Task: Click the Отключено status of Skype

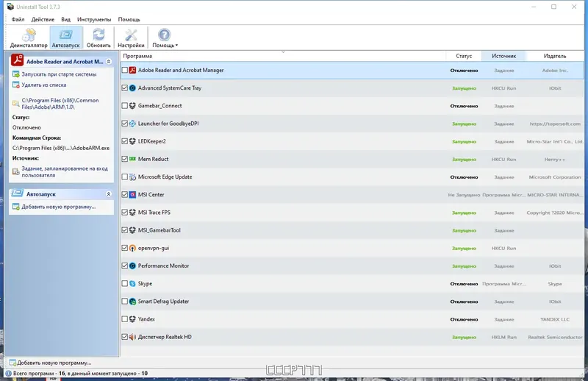Action: [x=464, y=284]
